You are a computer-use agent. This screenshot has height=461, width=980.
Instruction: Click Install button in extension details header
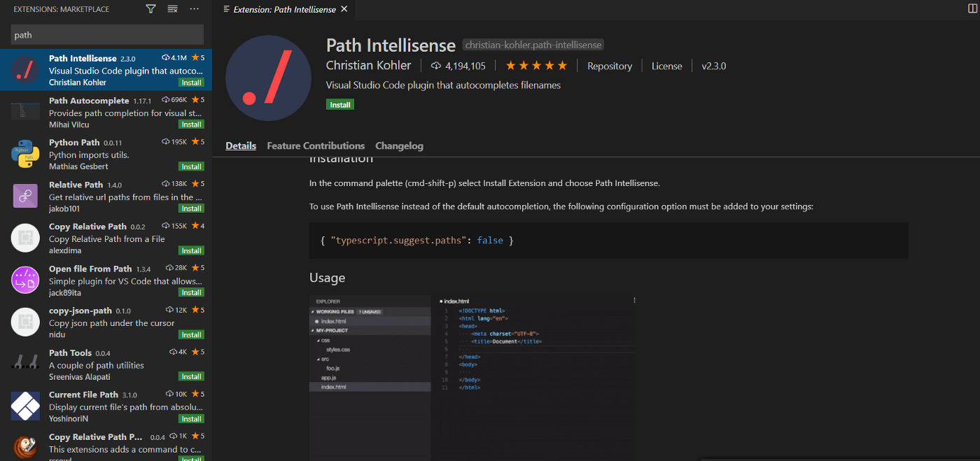[x=340, y=104]
